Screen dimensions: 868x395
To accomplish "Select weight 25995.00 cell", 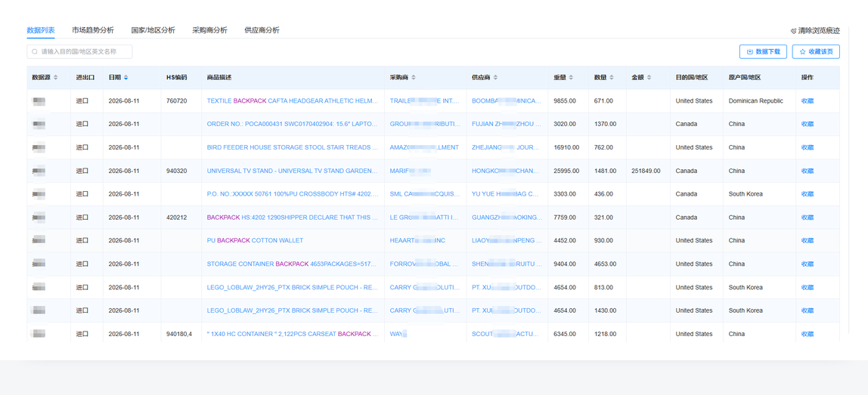I will [566, 171].
